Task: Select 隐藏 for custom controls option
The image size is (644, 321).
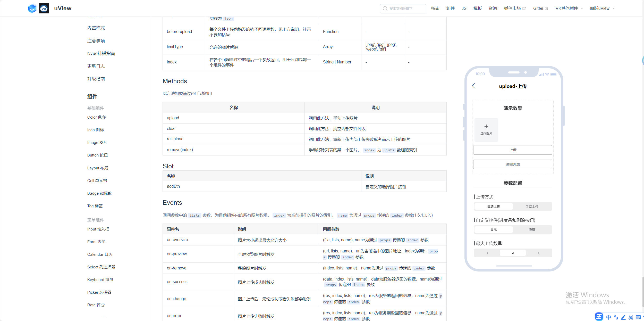Action: tap(532, 230)
